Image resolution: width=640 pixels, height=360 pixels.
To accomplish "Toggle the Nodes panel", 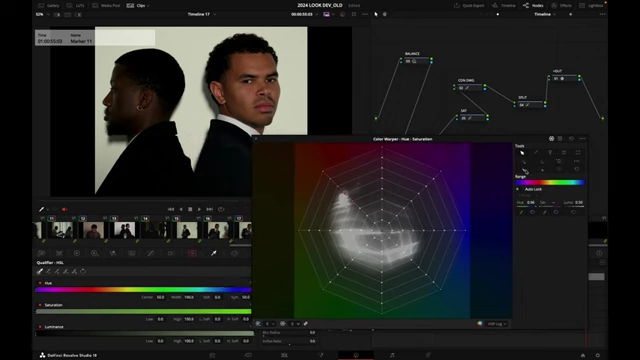I will click(x=533, y=6).
